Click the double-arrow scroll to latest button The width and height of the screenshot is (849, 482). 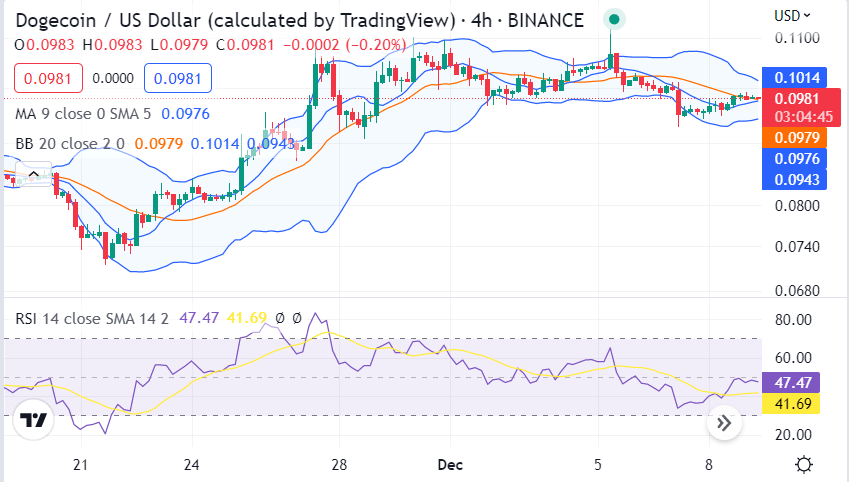point(724,423)
